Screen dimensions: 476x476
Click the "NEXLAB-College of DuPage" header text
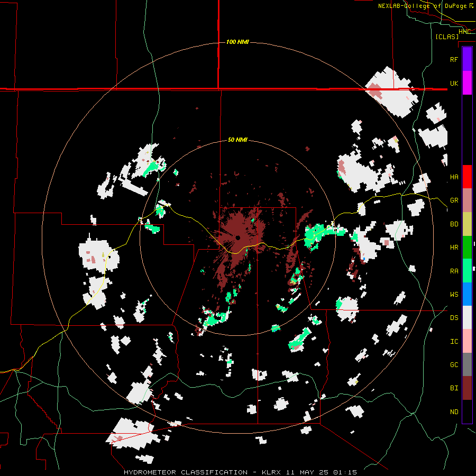tap(422, 6)
